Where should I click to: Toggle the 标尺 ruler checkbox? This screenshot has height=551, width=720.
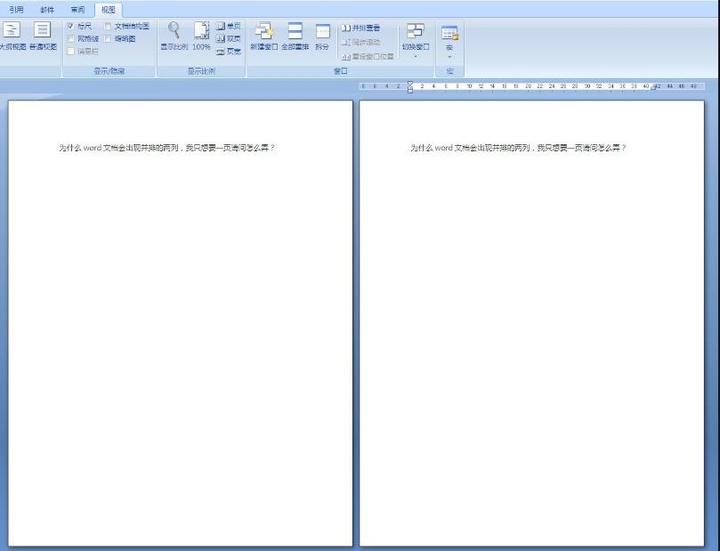[71, 26]
